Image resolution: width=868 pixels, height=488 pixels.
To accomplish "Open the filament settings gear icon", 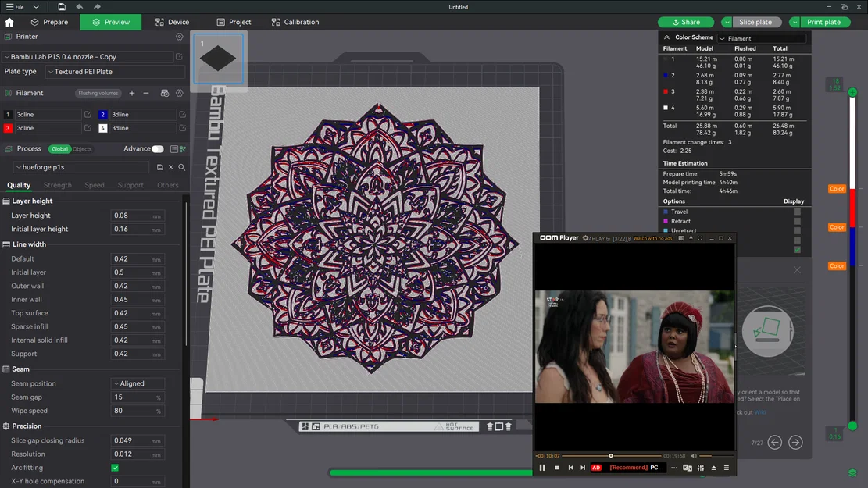I will click(180, 93).
